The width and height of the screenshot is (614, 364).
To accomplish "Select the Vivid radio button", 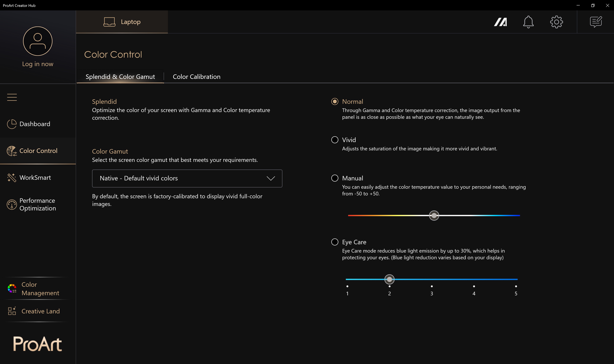I will click(335, 140).
